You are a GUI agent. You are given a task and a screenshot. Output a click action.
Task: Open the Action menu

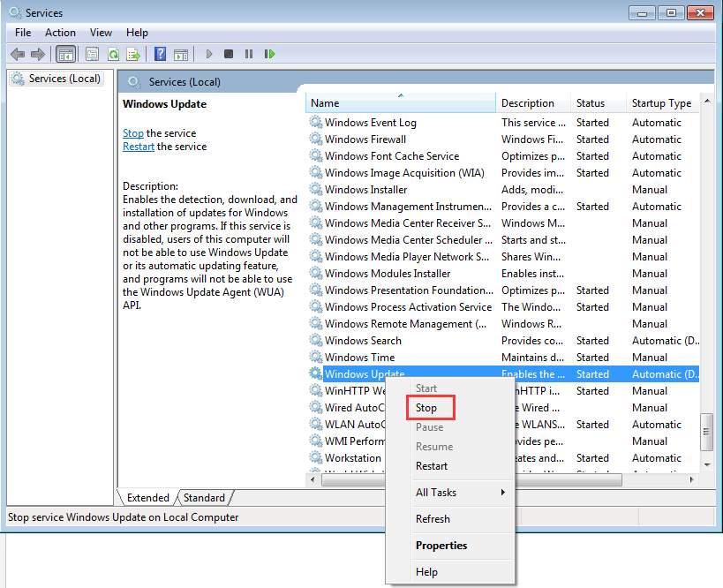[x=60, y=33]
